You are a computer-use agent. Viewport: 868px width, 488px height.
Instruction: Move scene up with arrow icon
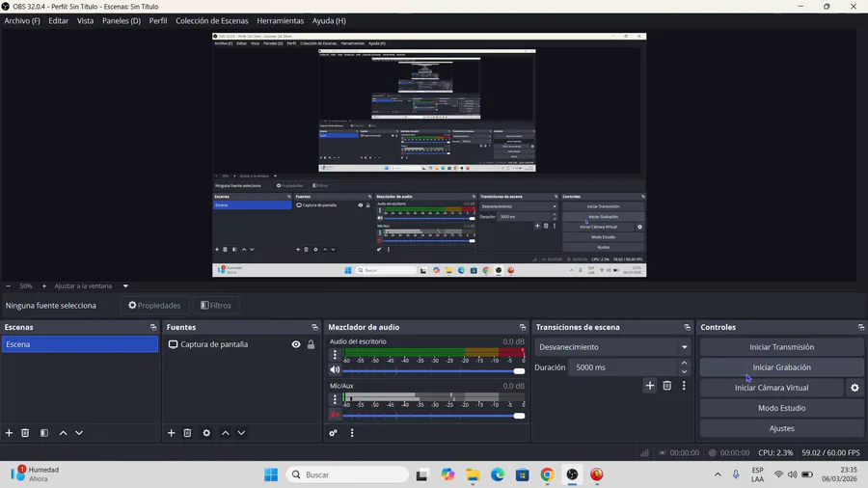point(63,433)
